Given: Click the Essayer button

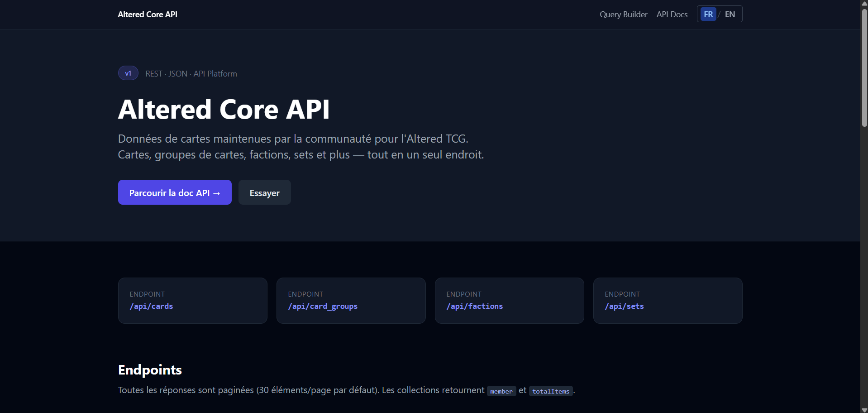Looking at the screenshot, I should pos(265,192).
